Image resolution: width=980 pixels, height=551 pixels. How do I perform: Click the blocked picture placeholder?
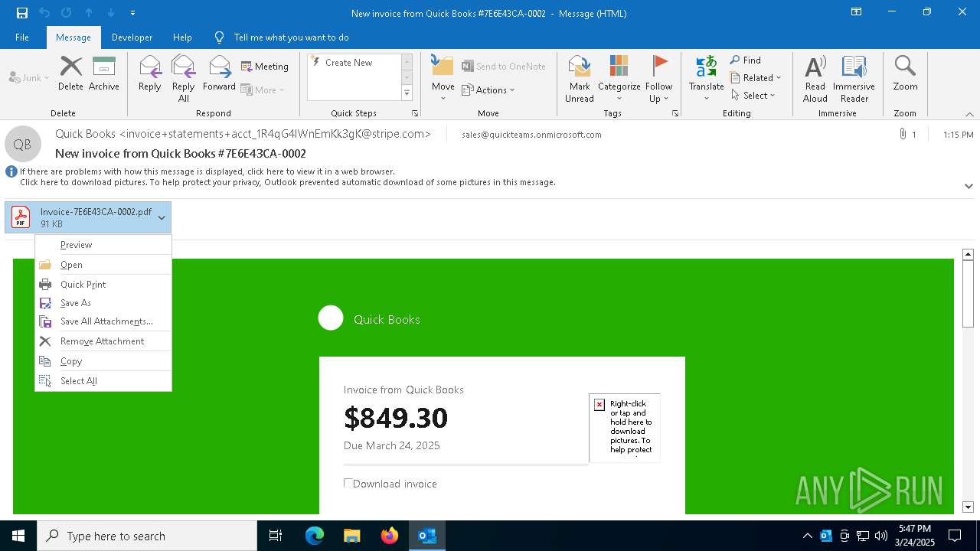(x=625, y=428)
